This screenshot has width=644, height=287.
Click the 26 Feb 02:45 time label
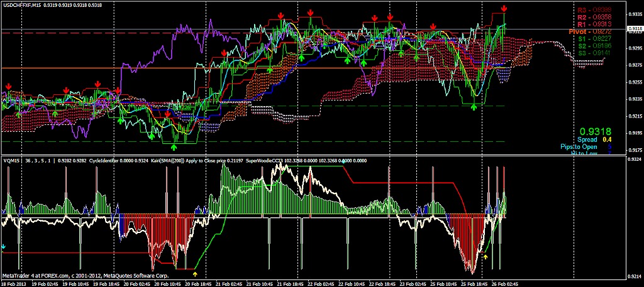point(506,284)
